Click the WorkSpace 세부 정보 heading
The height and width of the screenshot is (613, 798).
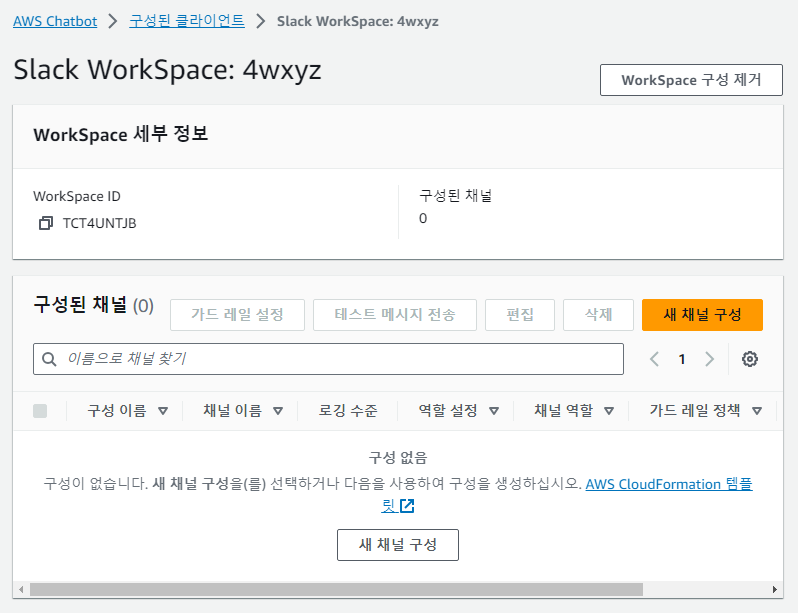coord(121,134)
